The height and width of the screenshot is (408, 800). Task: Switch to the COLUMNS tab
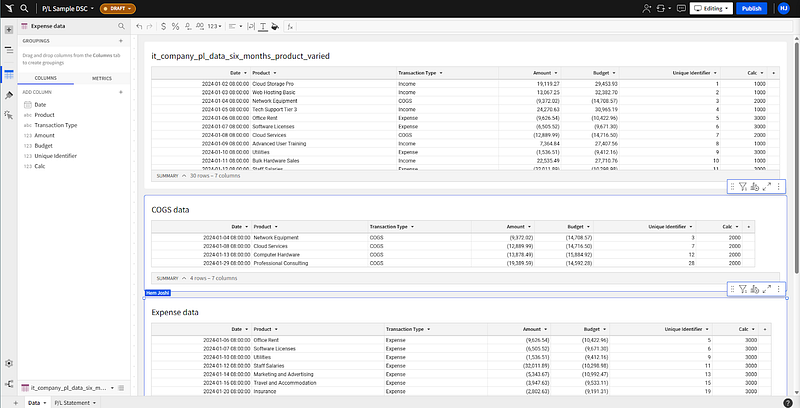click(x=45, y=78)
